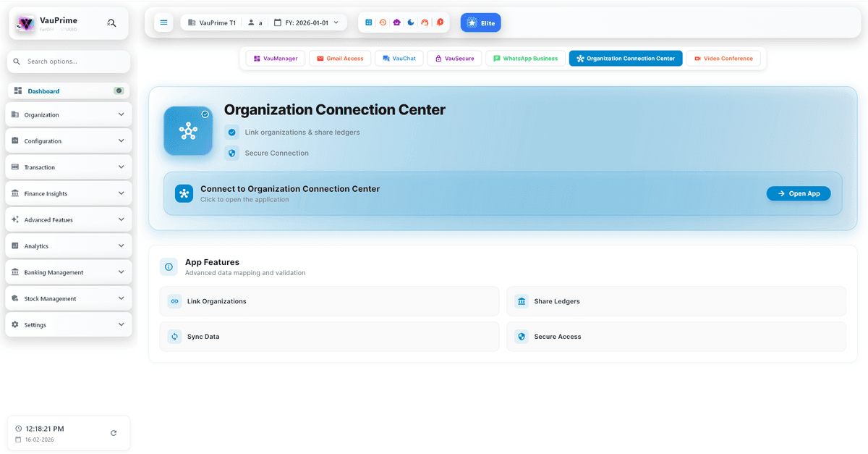Click the Analytics chart icon
868x454 pixels.
pos(15,245)
